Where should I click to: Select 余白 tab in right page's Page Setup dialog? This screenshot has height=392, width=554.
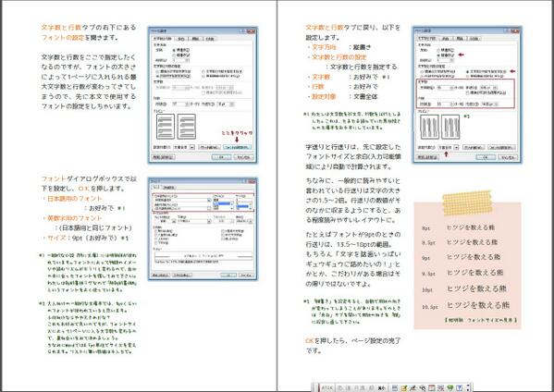(446, 39)
